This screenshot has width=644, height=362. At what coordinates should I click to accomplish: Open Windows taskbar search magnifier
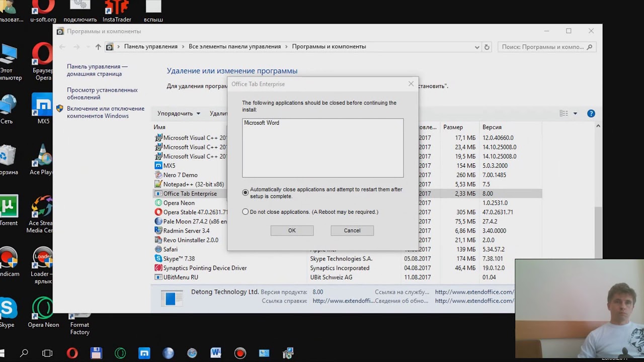[x=24, y=353]
